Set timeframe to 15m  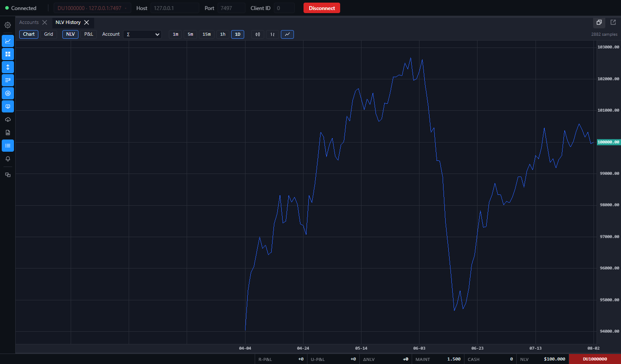(207, 34)
